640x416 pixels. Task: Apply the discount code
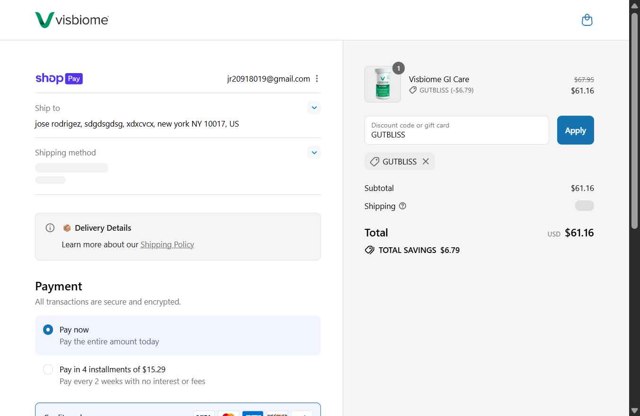(x=575, y=130)
